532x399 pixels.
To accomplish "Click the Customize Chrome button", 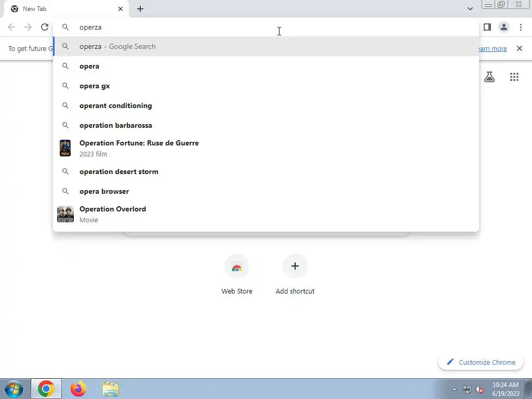I will coord(481,362).
